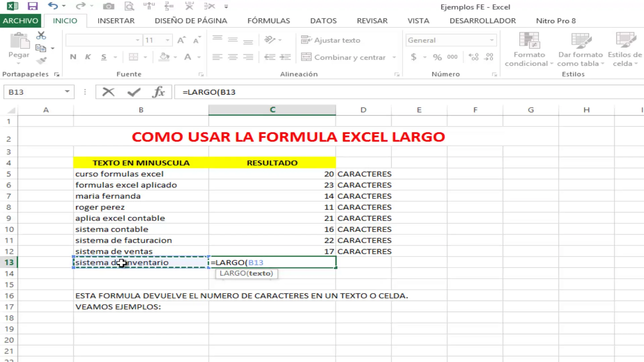Click the Redo arrow icon
Image resolution: width=644 pixels, height=362 pixels.
click(x=80, y=6)
